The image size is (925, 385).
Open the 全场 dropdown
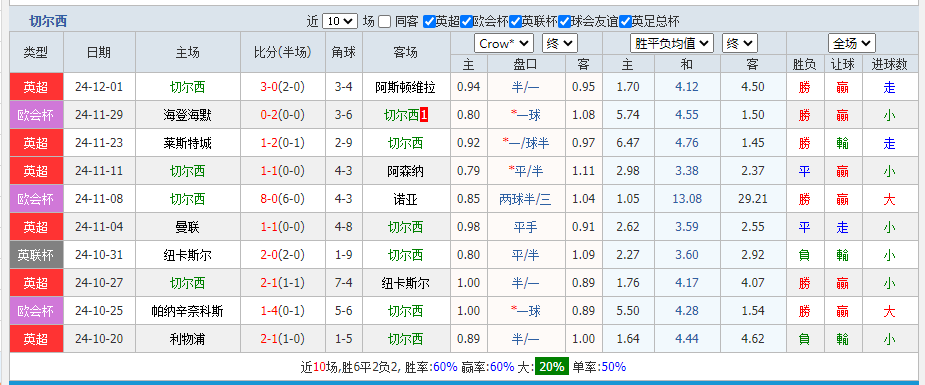[851, 43]
